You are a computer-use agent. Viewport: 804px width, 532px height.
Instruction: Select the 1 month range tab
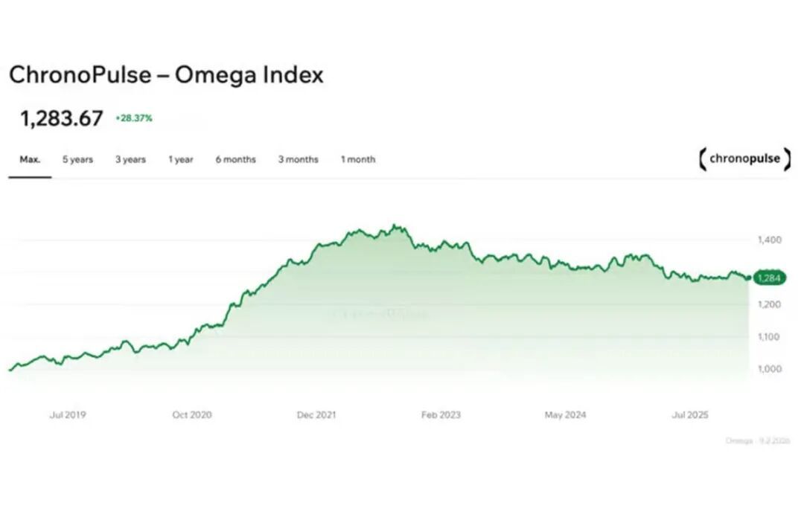(358, 159)
